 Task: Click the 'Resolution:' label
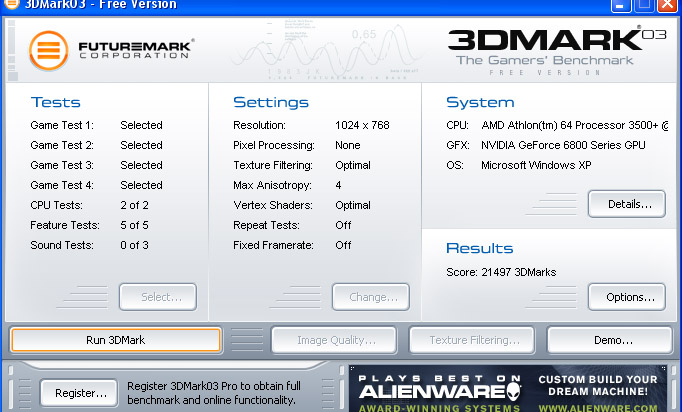click(x=260, y=125)
